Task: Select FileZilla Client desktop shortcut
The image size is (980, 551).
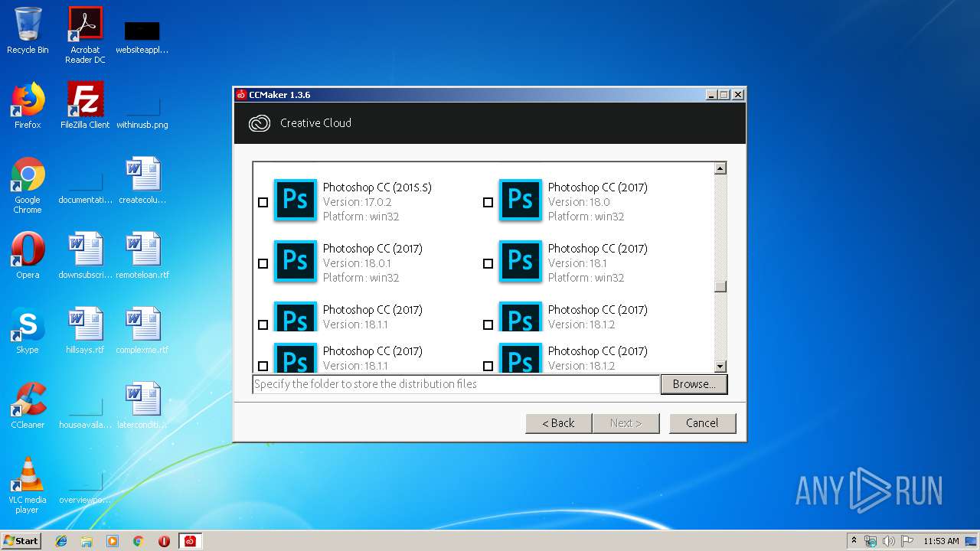Action: 85,106
